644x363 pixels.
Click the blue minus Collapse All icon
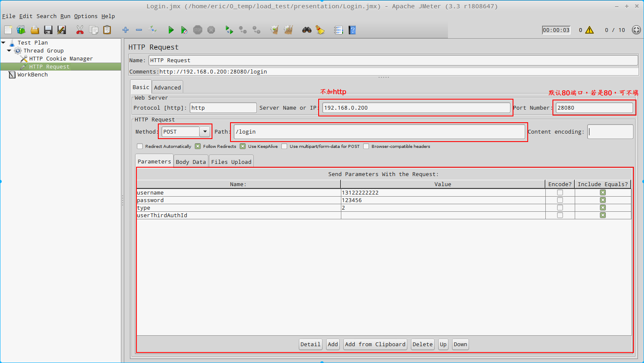[x=139, y=30]
